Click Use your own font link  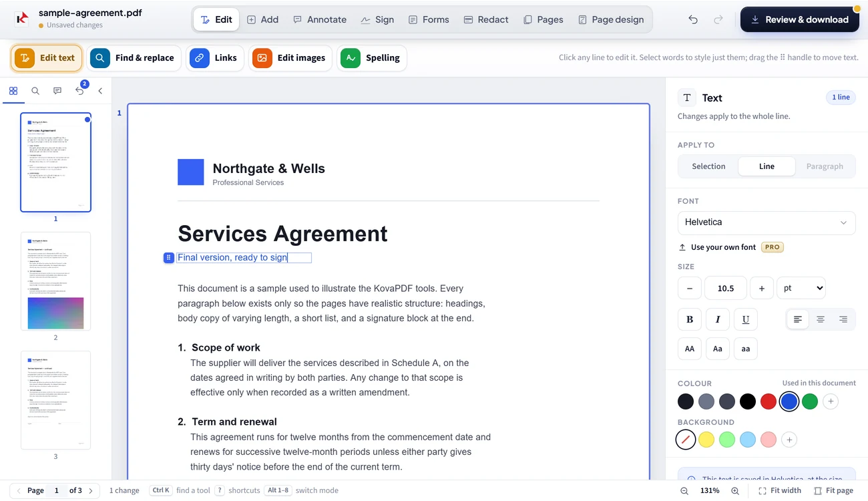pos(723,247)
